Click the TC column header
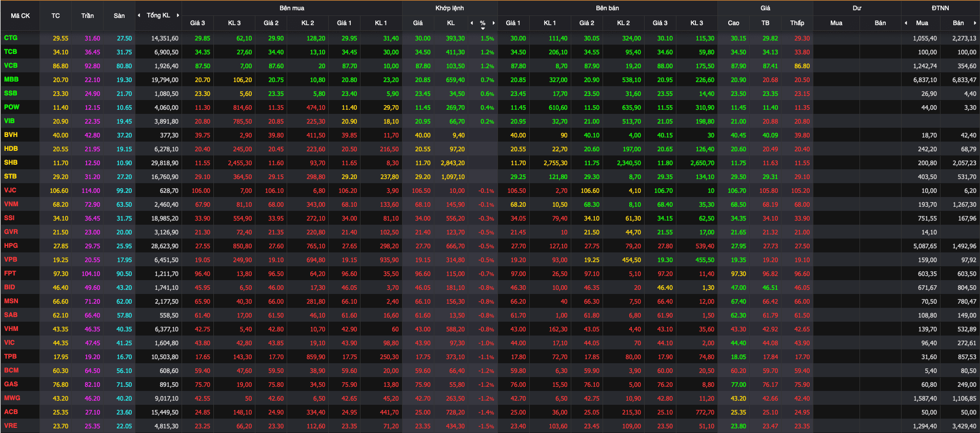 [55, 16]
